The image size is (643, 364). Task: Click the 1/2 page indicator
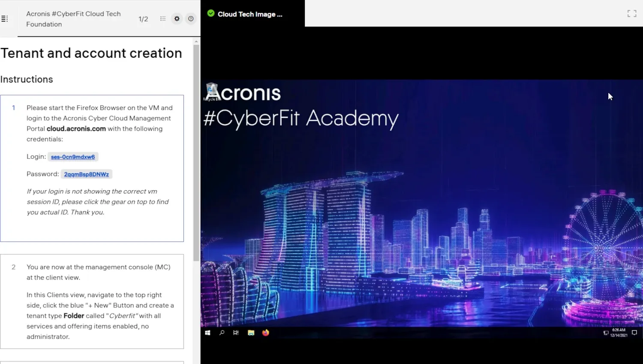(143, 19)
